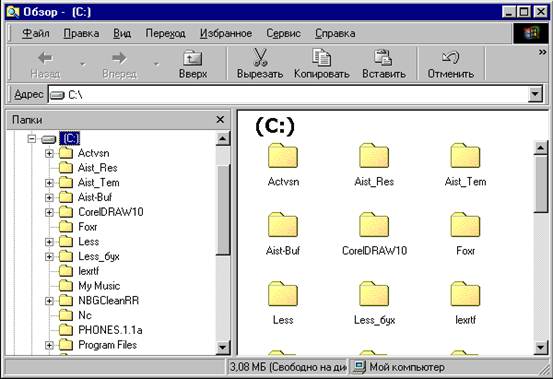Click file pane scrollbar down arrow

541,347
